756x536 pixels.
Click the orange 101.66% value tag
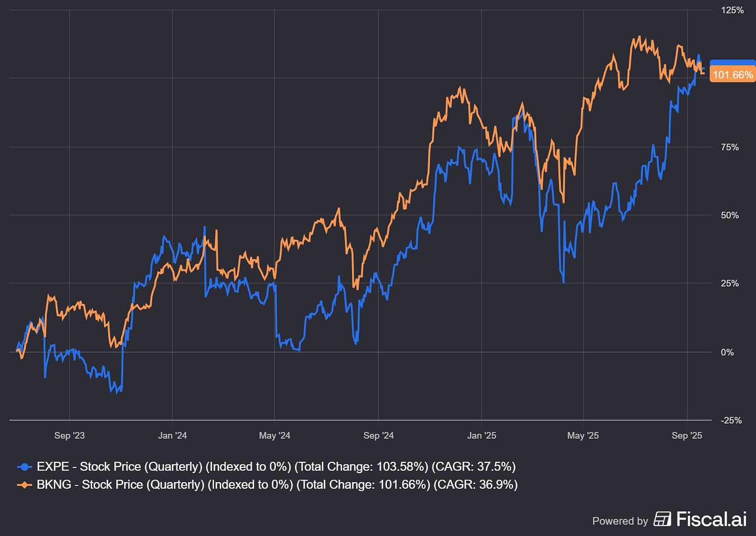click(x=732, y=74)
